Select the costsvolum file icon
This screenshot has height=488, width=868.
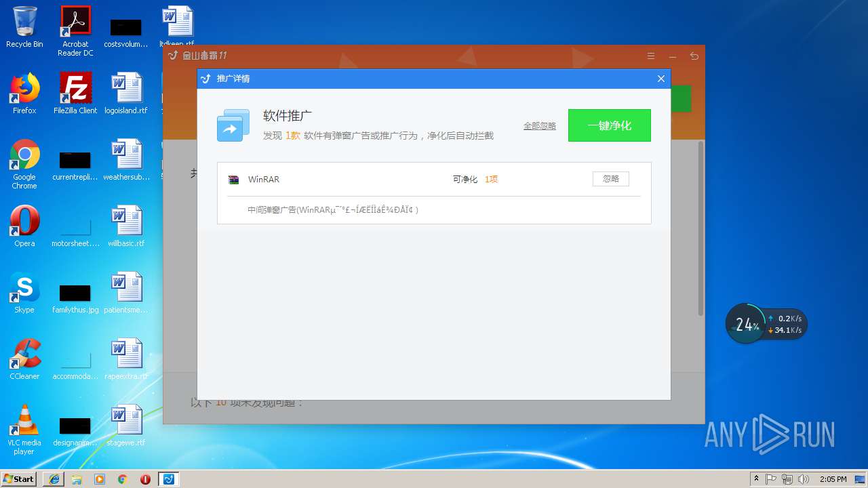pyautogui.click(x=126, y=32)
